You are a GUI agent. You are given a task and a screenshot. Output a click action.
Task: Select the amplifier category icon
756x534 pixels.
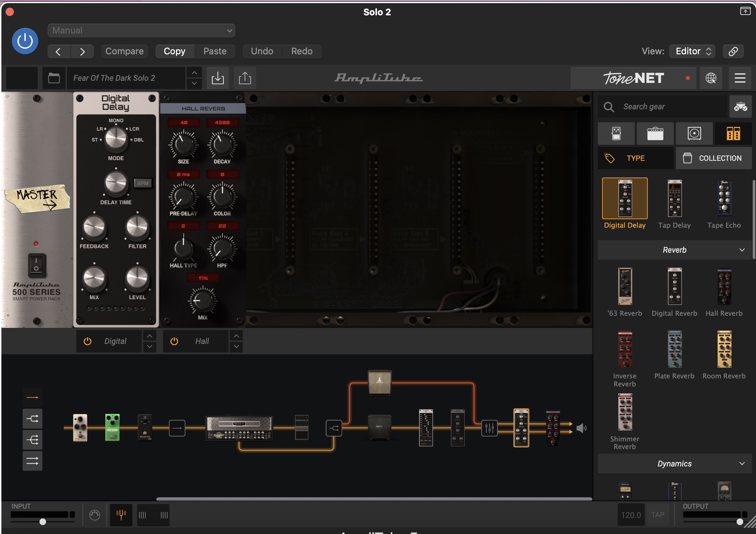point(655,134)
